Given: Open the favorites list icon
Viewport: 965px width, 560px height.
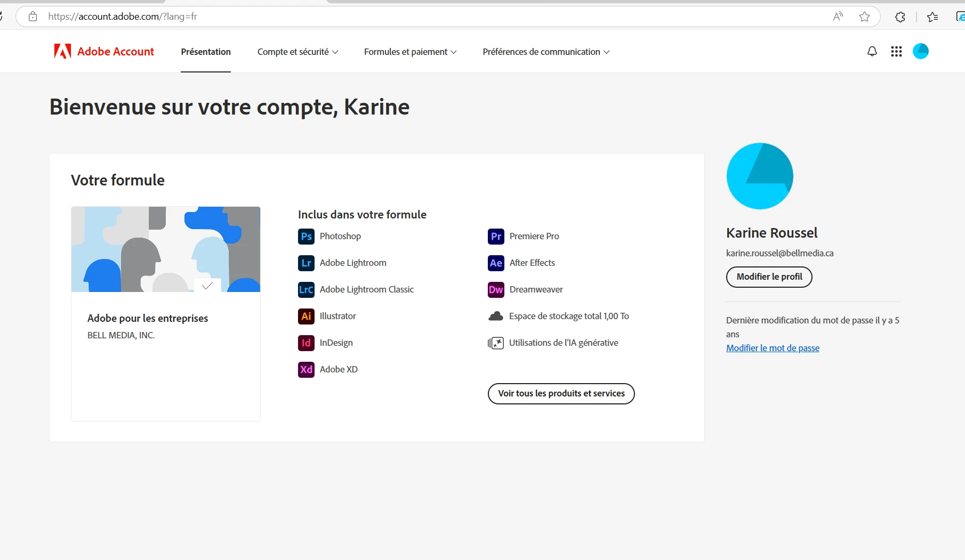Looking at the screenshot, I should [x=932, y=17].
